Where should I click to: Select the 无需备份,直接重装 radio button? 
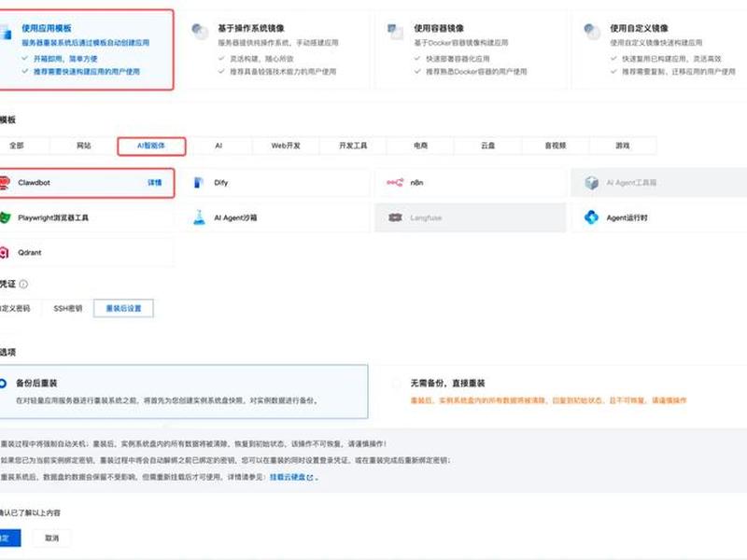[396, 384]
